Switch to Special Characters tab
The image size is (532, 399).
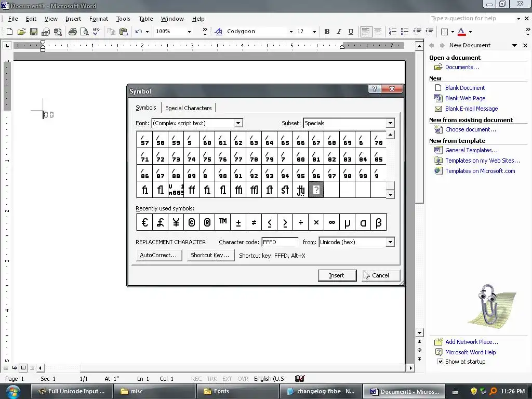pos(188,108)
